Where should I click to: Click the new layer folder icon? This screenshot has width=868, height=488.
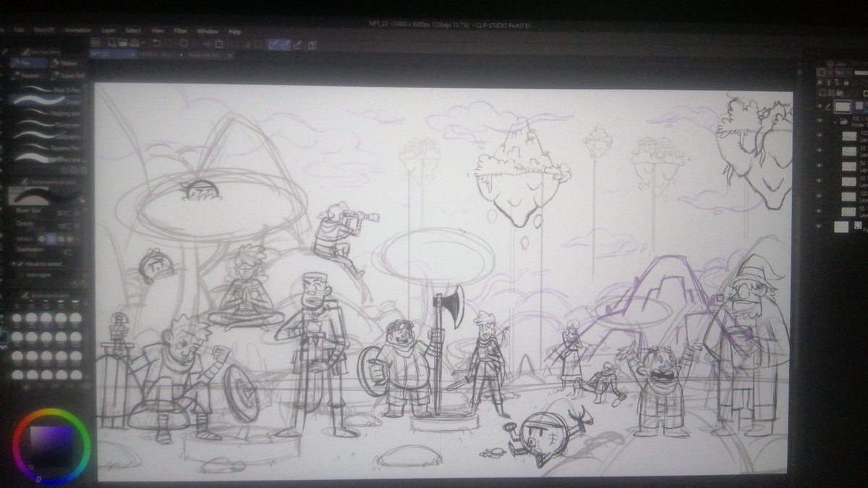click(841, 92)
